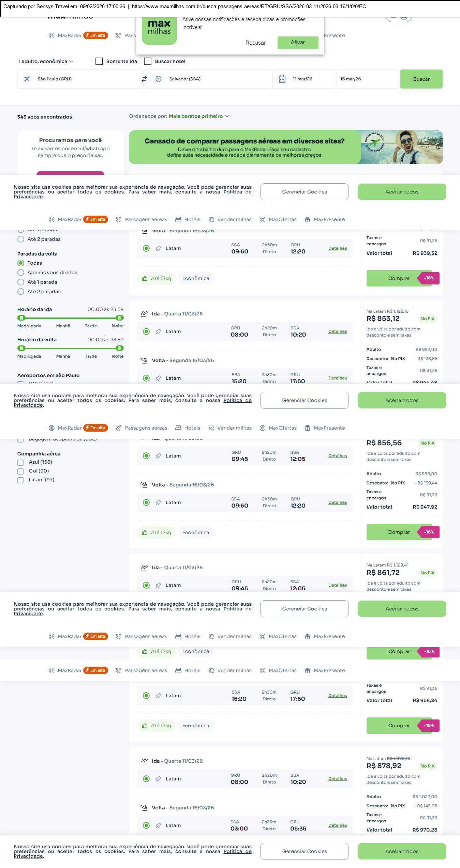Click the left handle of Horário da ida slider

tap(21, 318)
